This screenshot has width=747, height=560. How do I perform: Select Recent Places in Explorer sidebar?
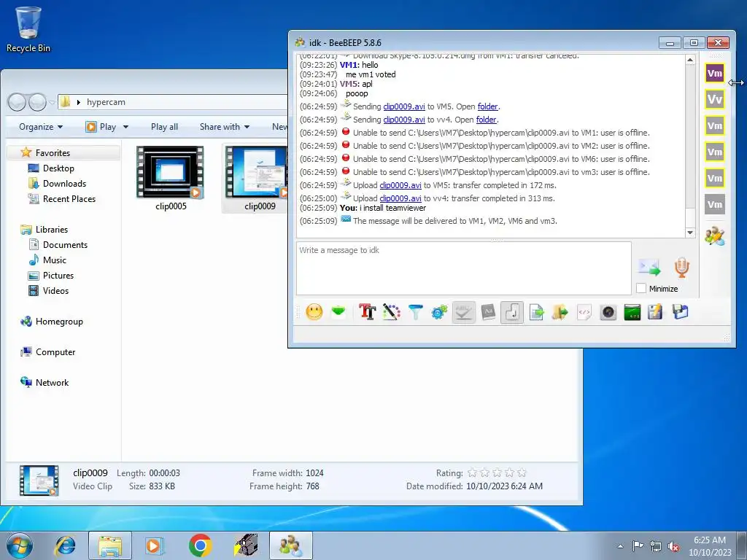click(x=69, y=198)
